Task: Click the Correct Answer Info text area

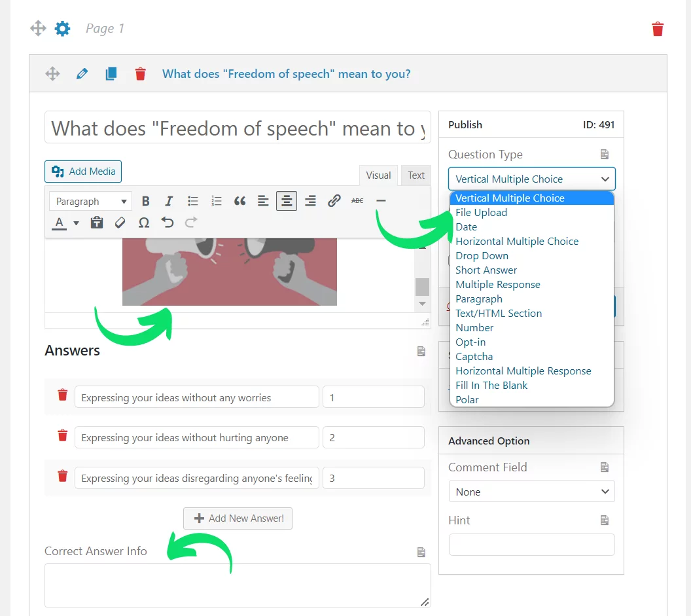Action: point(238,586)
